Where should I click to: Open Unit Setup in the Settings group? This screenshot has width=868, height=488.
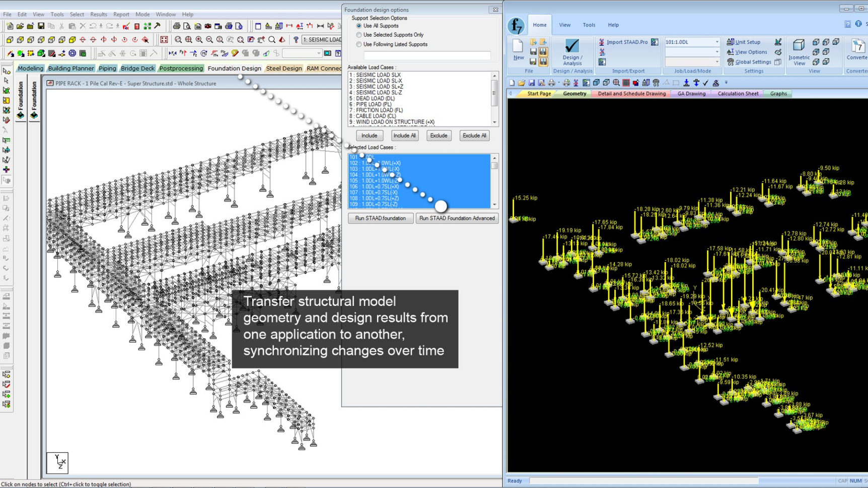[746, 42]
